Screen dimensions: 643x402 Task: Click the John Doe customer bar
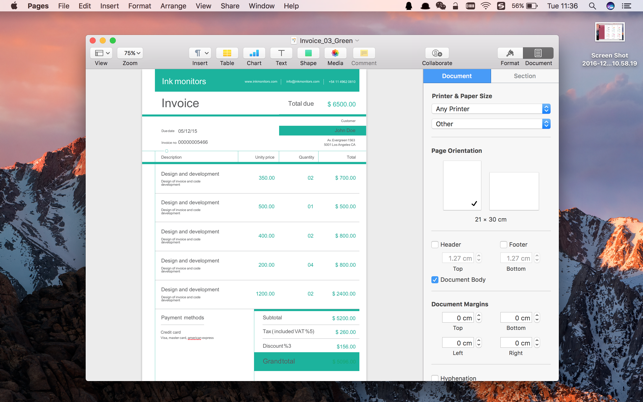tap(322, 130)
